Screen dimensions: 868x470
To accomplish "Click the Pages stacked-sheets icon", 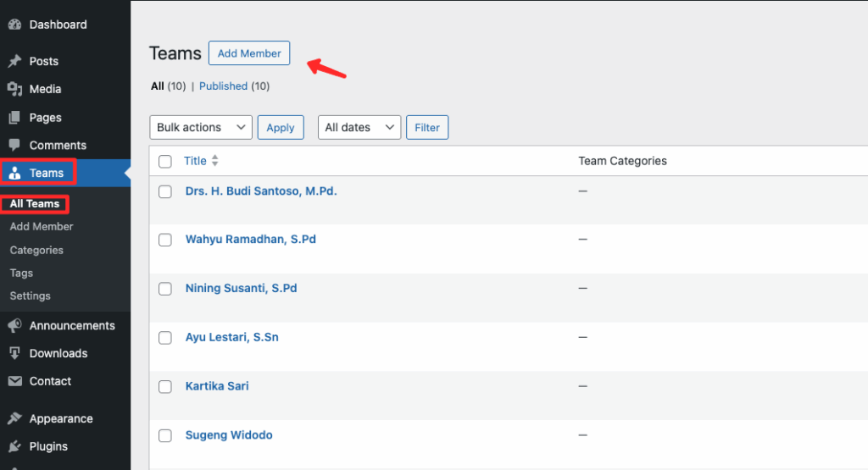I will pos(15,117).
